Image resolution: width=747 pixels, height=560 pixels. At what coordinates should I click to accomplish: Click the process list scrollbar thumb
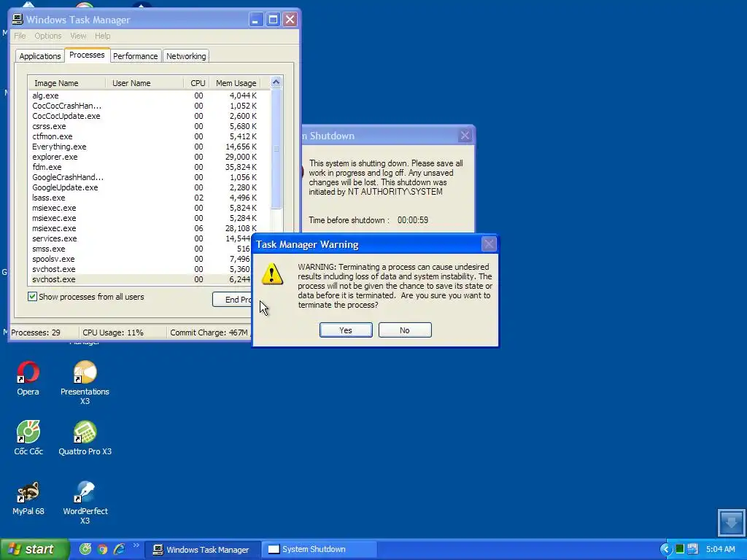click(x=276, y=149)
